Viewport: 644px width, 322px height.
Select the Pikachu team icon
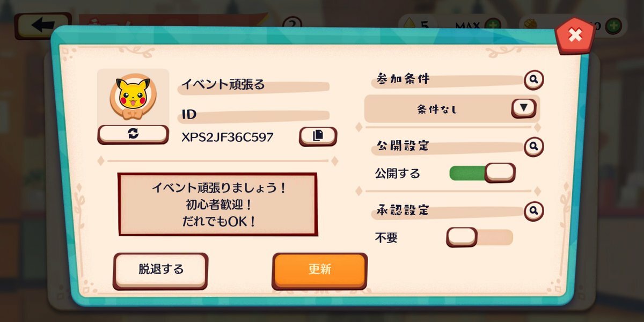(x=133, y=96)
